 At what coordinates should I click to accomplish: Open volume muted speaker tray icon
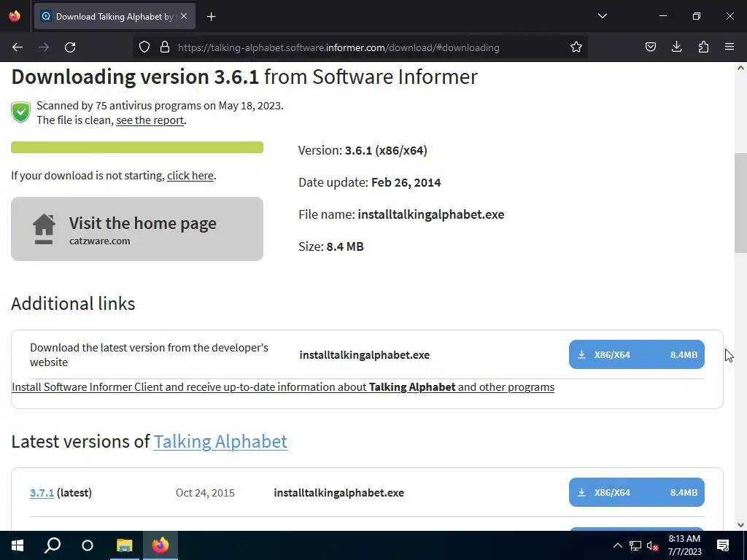coord(653,545)
